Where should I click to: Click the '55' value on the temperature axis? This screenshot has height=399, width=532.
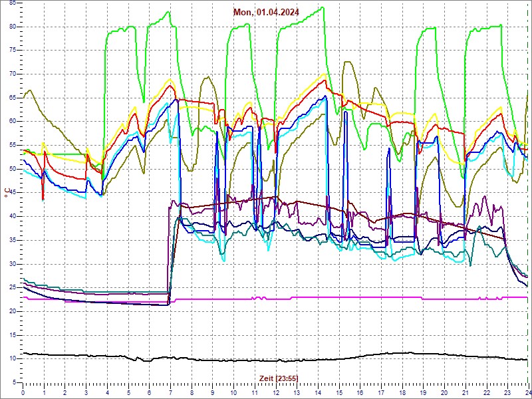[x=13, y=145]
